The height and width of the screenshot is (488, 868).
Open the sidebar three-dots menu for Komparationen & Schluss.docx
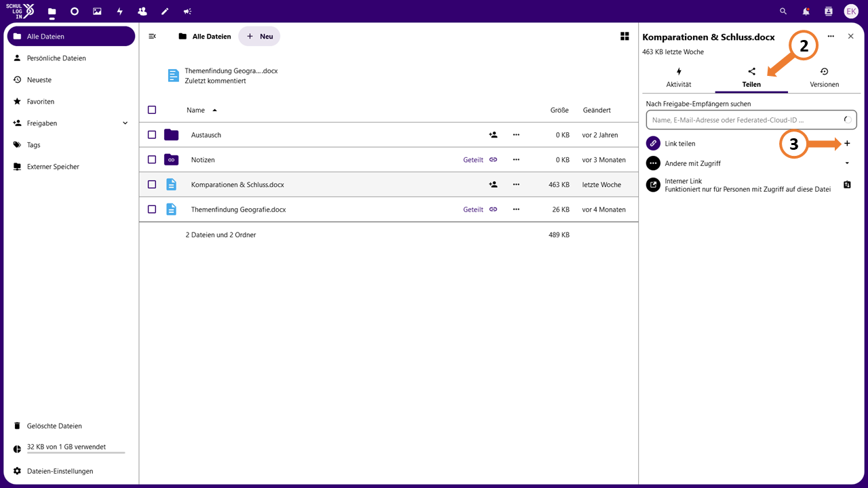(x=831, y=37)
